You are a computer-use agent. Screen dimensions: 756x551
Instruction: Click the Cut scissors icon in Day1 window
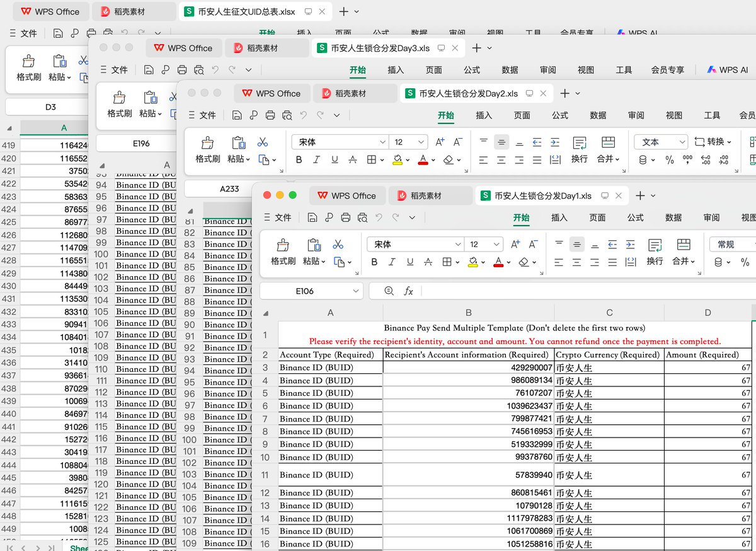338,245
